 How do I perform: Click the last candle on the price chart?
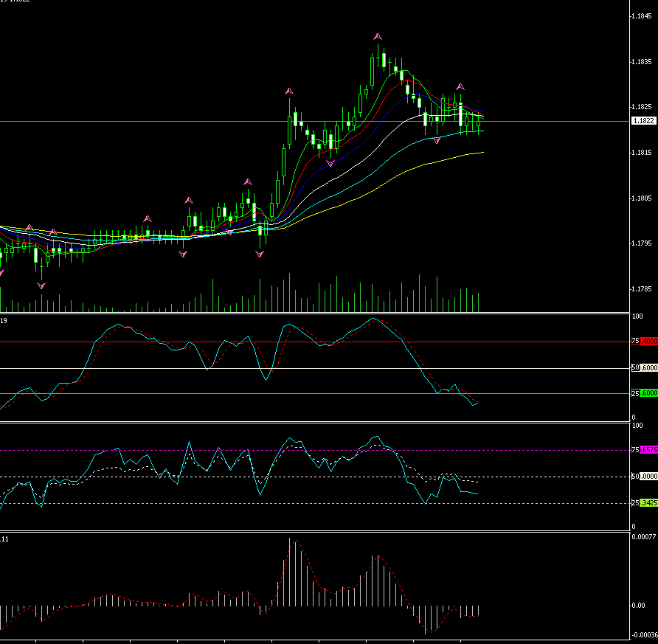[x=479, y=123]
